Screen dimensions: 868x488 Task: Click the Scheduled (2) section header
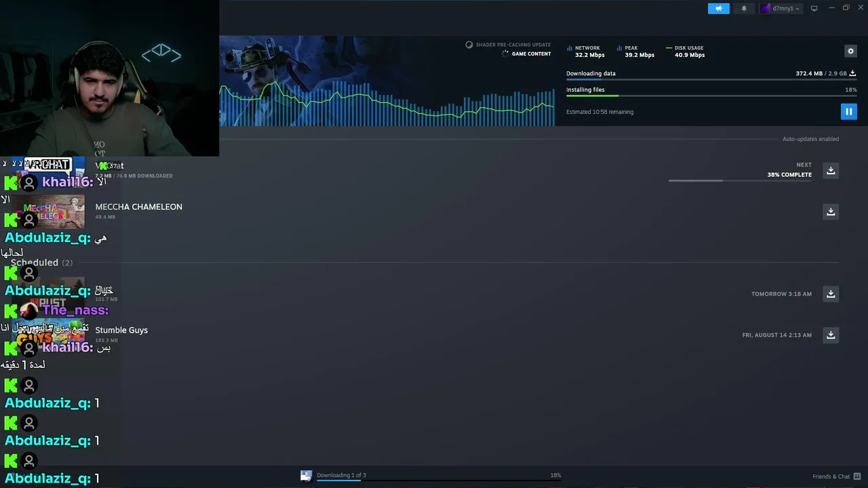pos(41,262)
